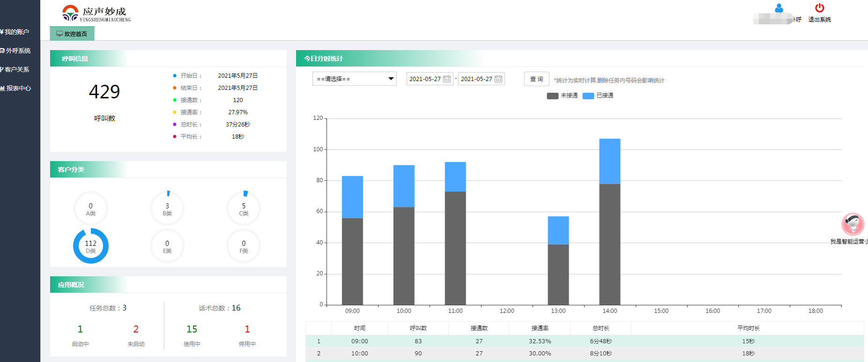Click the 任务总数 value 3
The width and height of the screenshot is (868, 362).
(125, 308)
